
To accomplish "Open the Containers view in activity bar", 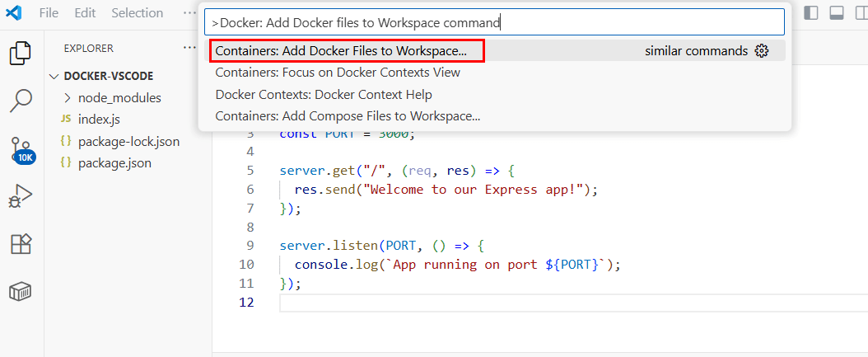I will (21, 292).
